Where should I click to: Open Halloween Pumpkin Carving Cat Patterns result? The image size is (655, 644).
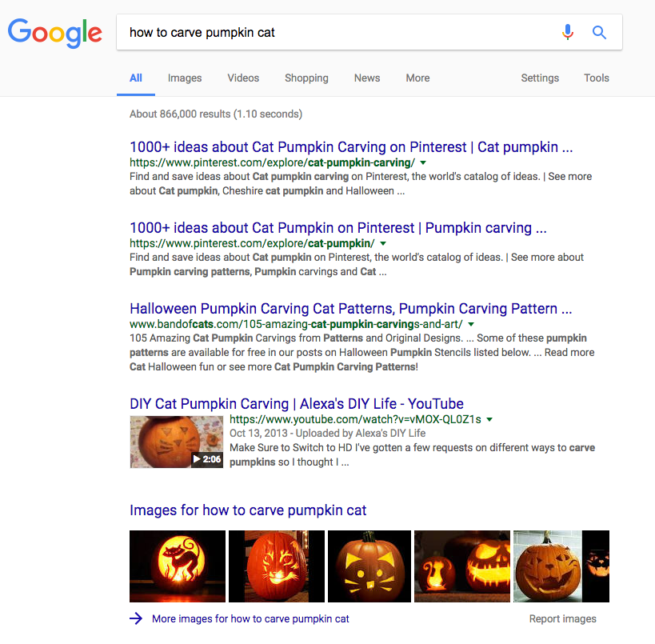350,309
